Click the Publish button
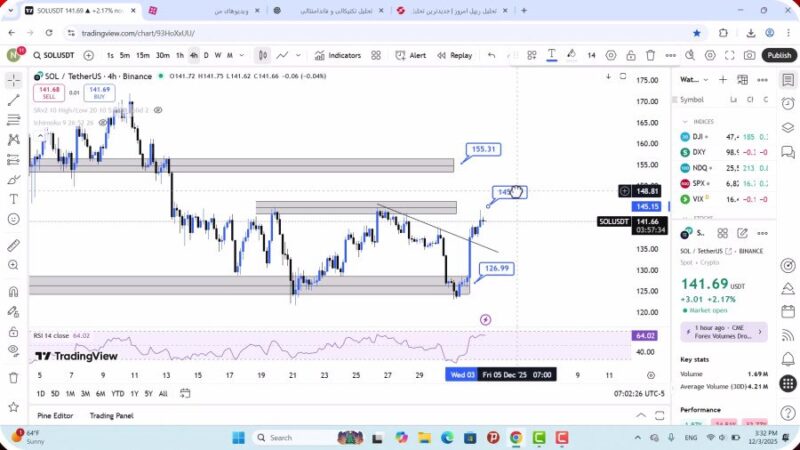 [779, 55]
